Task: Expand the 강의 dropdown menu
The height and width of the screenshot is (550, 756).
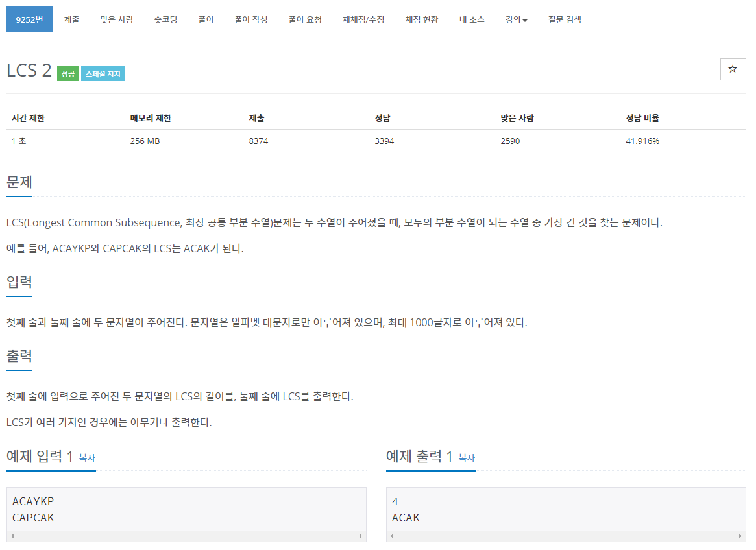Action: coord(515,19)
